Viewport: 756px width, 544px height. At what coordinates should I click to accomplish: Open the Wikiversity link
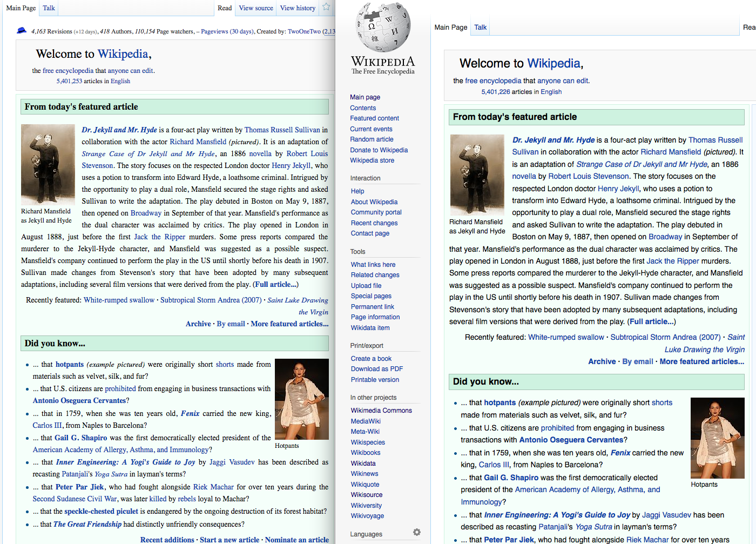[366, 506]
